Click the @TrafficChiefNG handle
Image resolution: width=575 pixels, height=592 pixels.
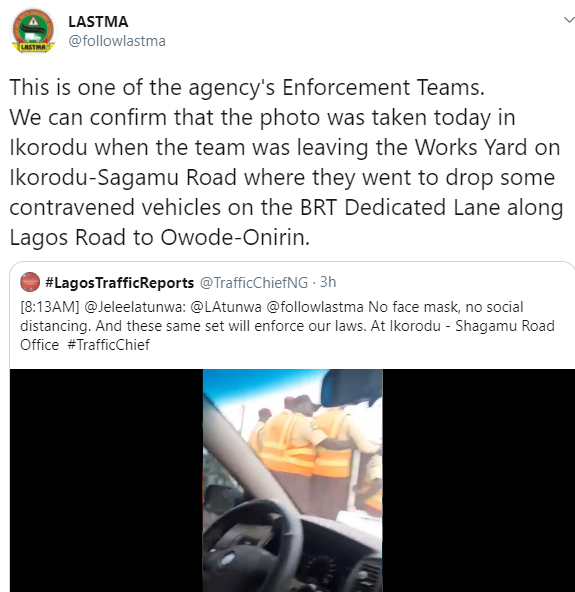pyautogui.click(x=253, y=282)
